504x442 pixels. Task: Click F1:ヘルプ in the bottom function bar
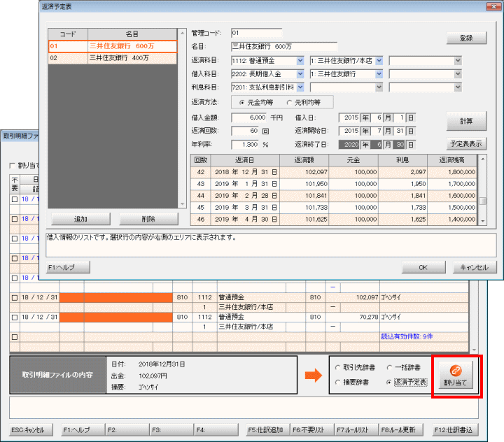click(x=83, y=430)
